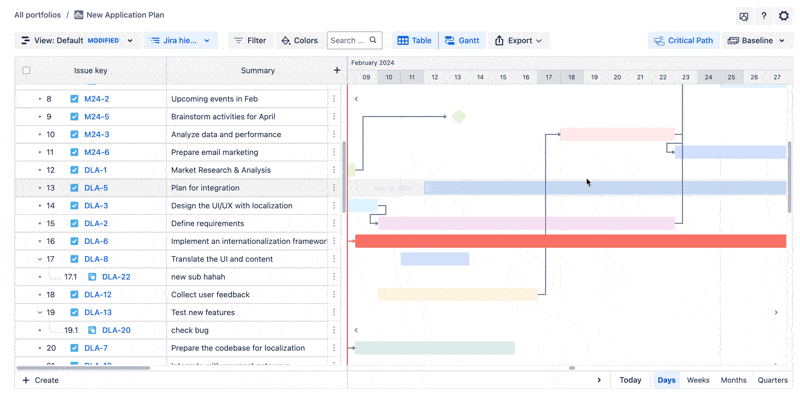The image size is (800, 400).
Task: Click the magnifier icon in search box
Action: point(373,41)
